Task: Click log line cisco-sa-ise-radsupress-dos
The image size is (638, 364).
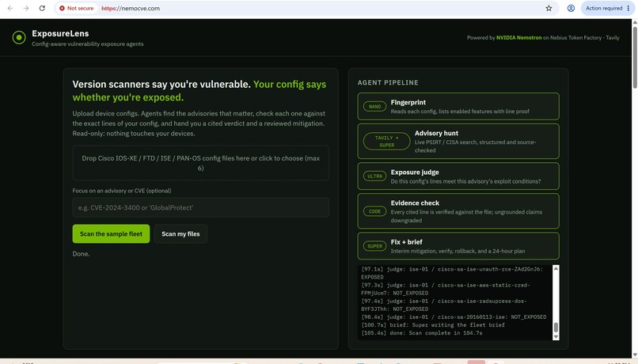Action: 444,305
